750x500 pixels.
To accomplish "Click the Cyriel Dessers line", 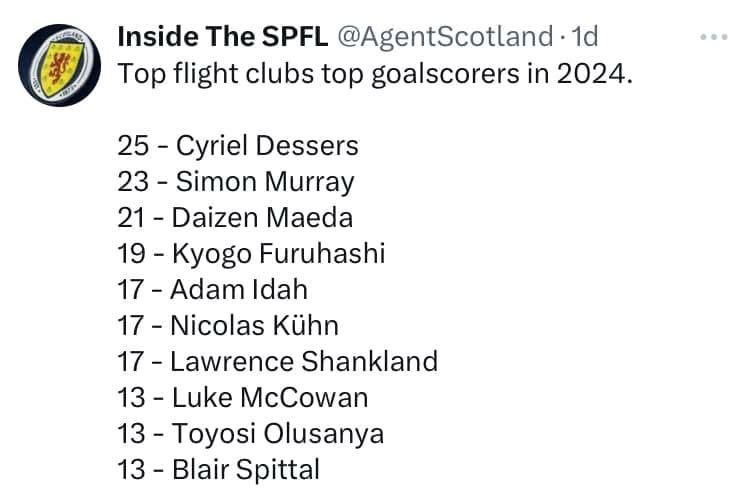I will click(238, 146).
